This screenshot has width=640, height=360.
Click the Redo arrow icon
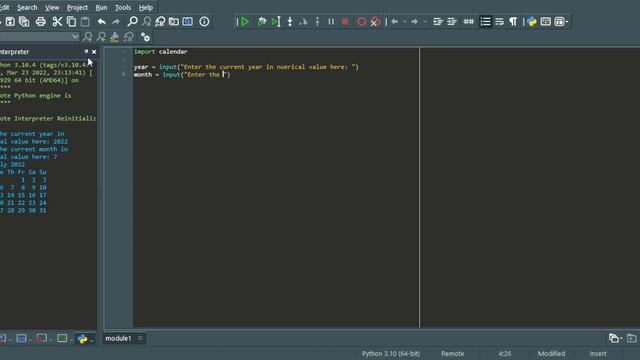tap(116, 22)
